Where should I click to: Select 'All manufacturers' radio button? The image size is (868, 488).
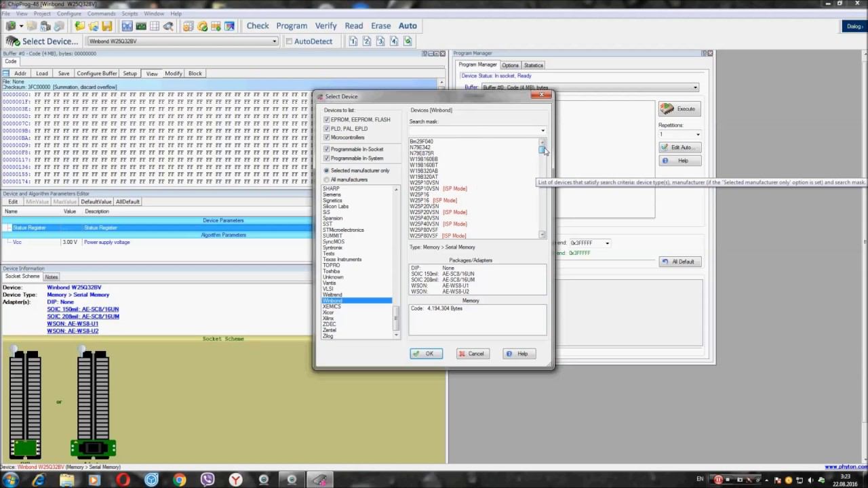[x=326, y=180]
